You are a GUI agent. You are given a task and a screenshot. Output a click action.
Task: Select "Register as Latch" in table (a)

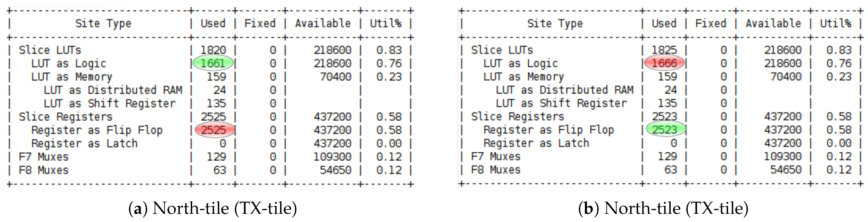[85, 143]
